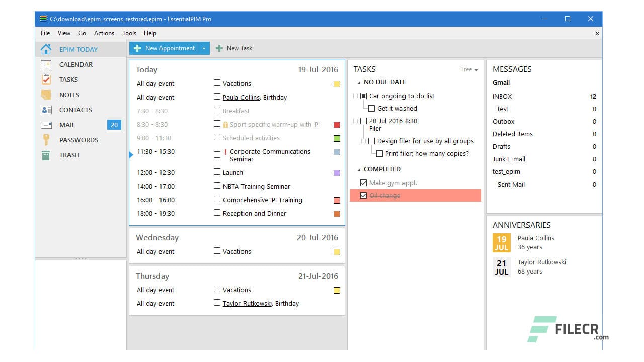This screenshot has height=362, width=644.
Task: Uncheck the completed Oil change task
Action: [x=364, y=195]
